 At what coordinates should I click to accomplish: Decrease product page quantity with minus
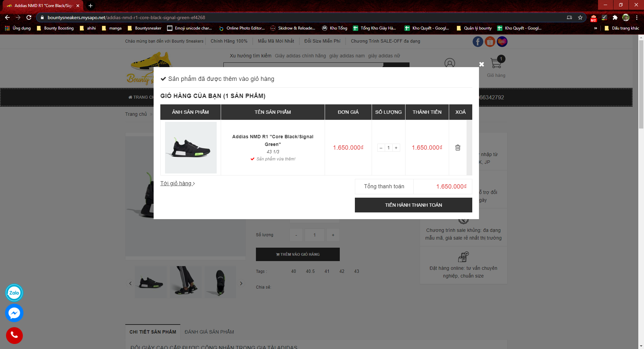(x=296, y=235)
